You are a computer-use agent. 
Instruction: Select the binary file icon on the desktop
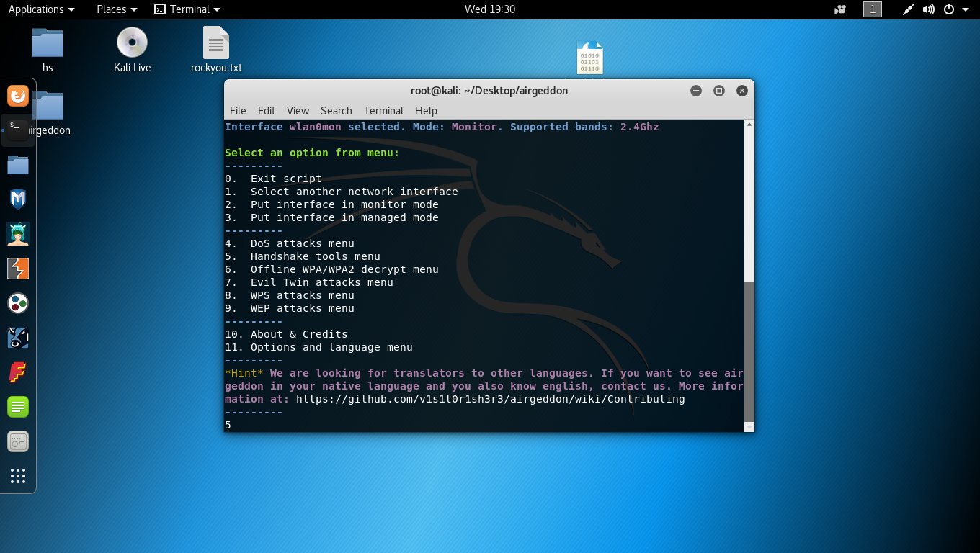tap(589, 58)
